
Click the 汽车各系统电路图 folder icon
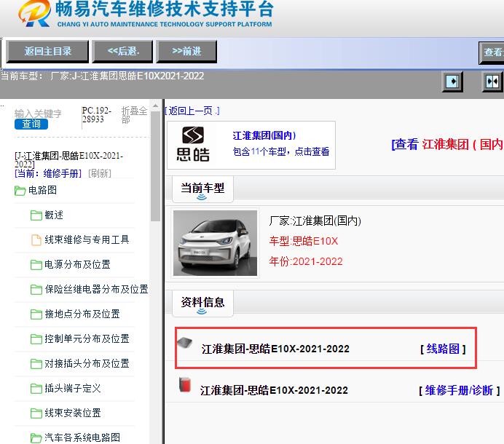[36, 437]
